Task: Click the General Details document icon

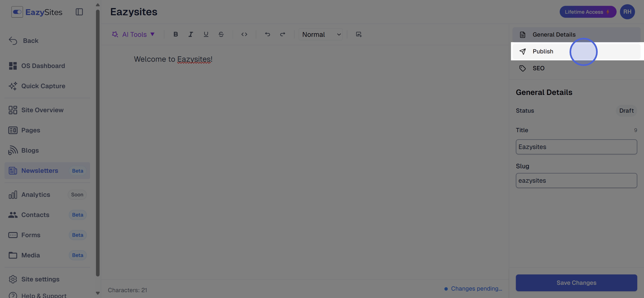Action: [x=522, y=35]
